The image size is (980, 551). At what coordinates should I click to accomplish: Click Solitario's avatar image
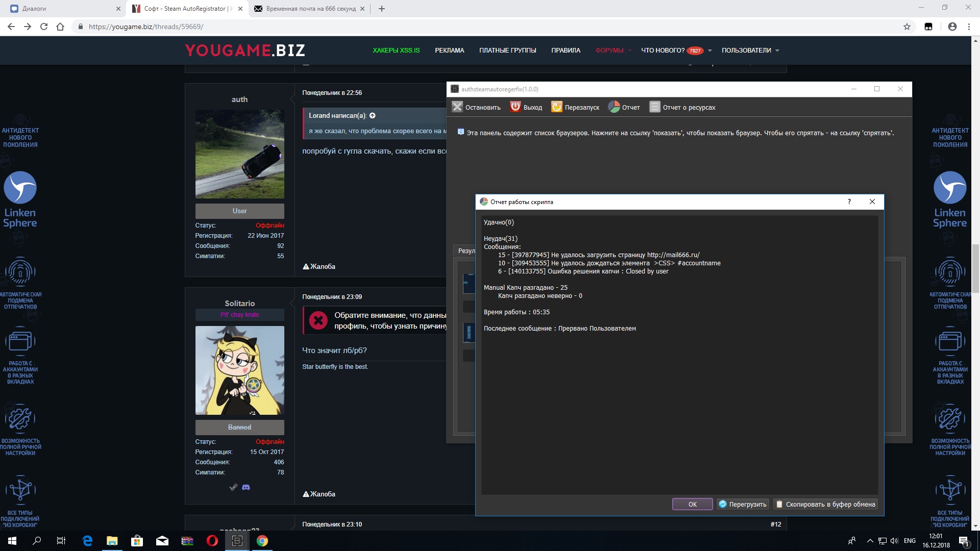click(239, 370)
